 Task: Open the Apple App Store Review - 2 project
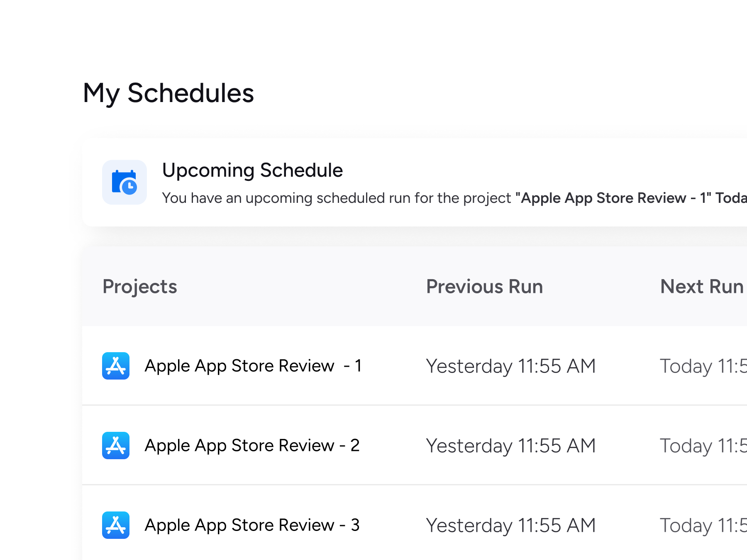[252, 446]
